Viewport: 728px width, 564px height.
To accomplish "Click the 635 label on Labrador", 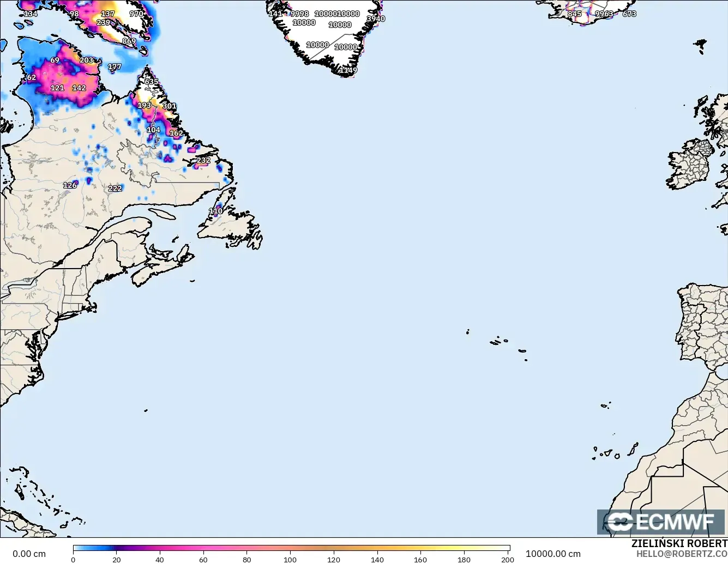I will point(151,82).
